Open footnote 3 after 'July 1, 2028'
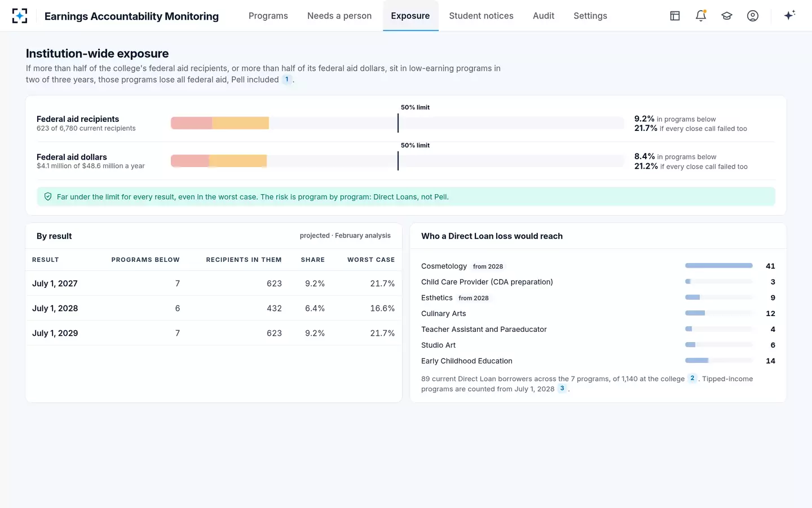Screen dimensions: 812x508 (562, 388)
